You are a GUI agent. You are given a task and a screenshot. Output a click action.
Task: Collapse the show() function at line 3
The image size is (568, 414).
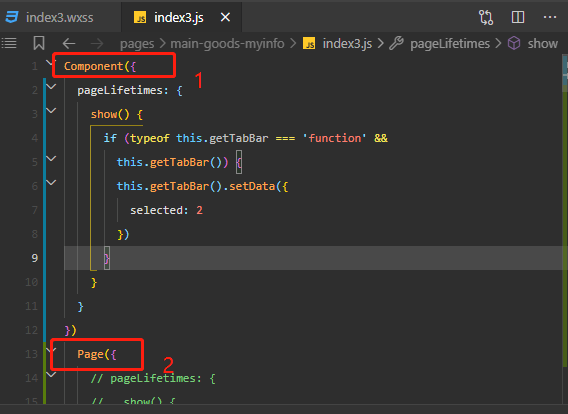click(x=51, y=110)
